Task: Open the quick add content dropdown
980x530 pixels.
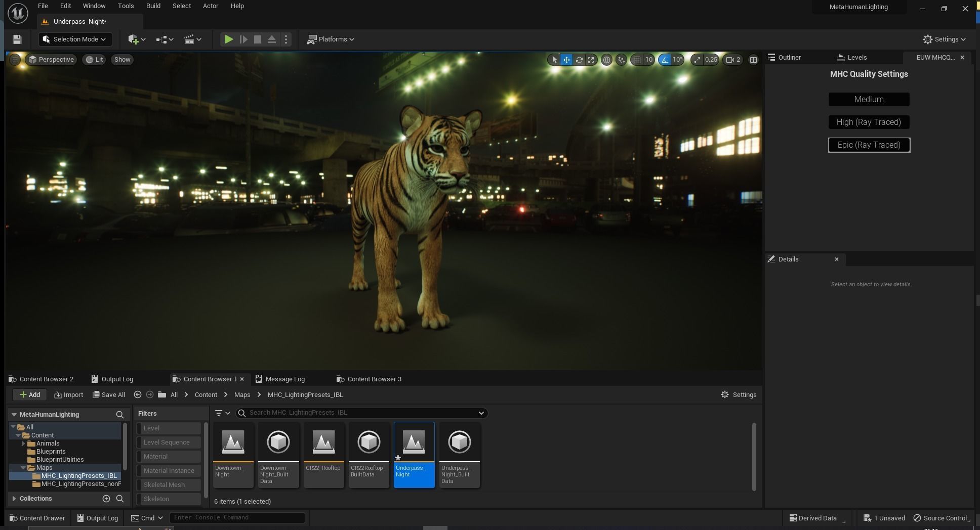Action: (x=137, y=39)
